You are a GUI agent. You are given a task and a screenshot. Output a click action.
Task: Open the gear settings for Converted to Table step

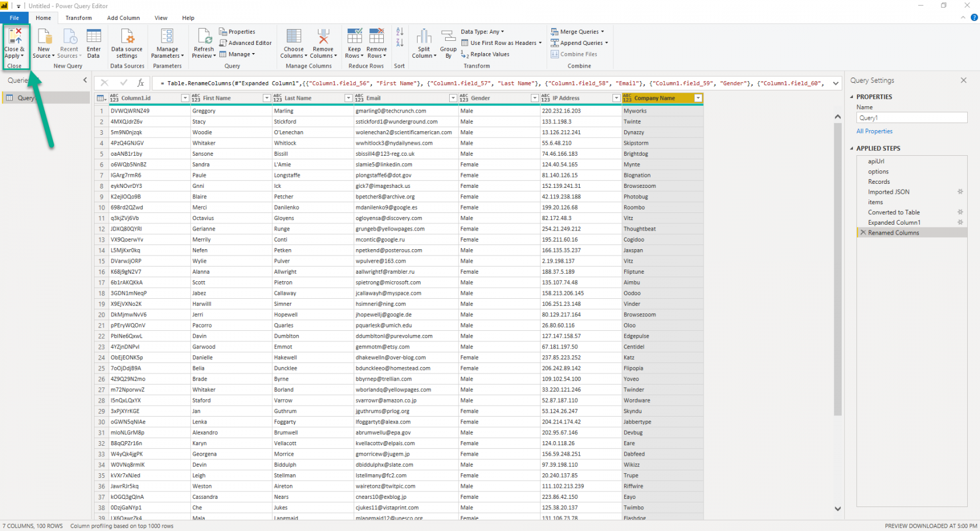point(960,212)
